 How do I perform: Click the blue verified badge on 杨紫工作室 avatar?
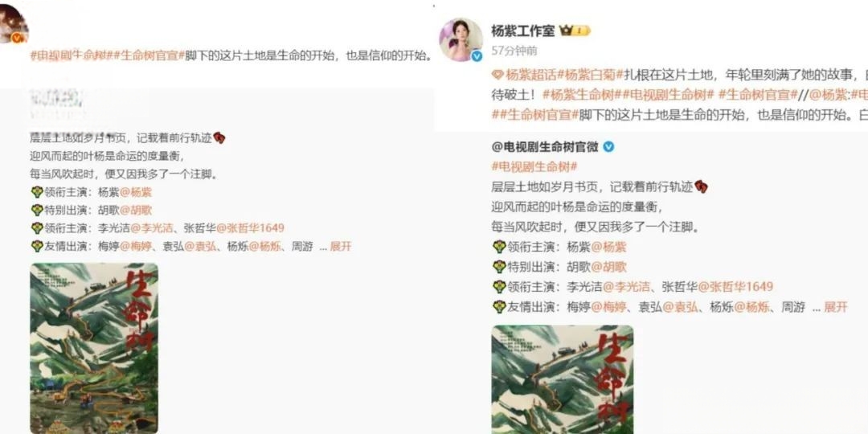pyautogui.click(x=477, y=56)
